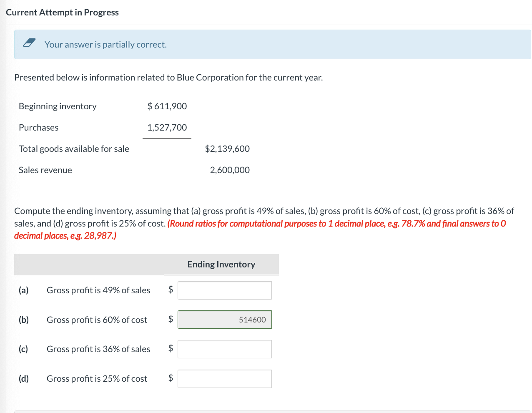Click the red rounding instructions text
Screen dimensions: 532x413
260,229
